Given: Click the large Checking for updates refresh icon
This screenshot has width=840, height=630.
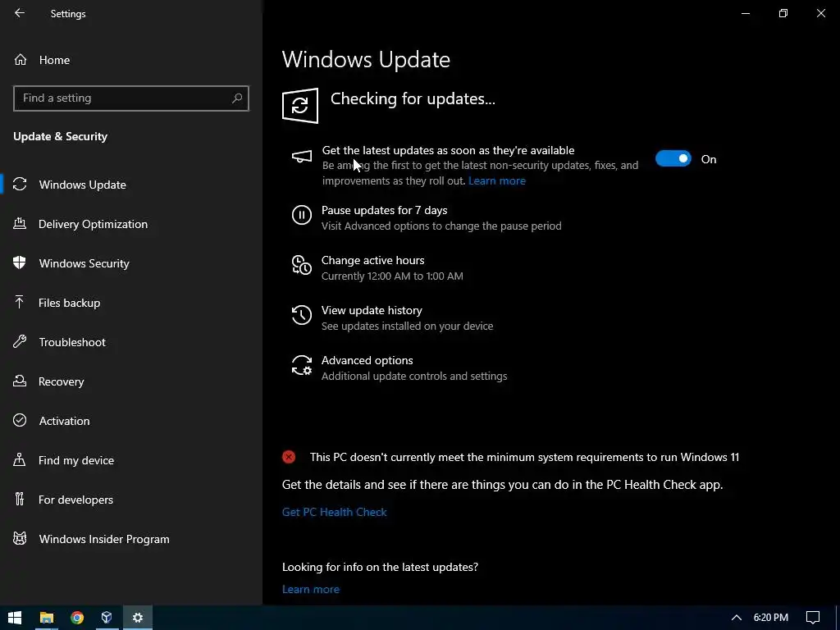Looking at the screenshot, I should pos(300,106).
